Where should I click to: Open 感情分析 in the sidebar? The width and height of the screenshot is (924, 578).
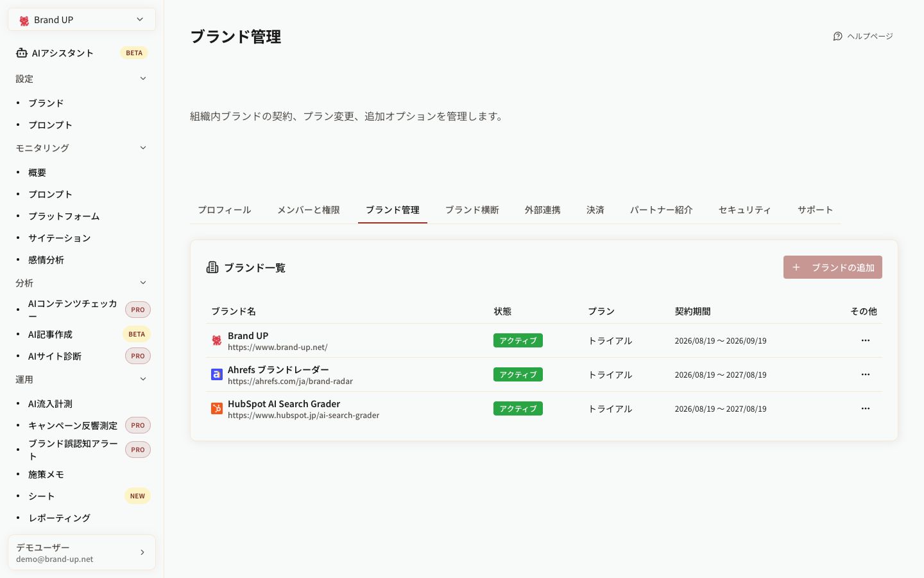click(46, 259)
